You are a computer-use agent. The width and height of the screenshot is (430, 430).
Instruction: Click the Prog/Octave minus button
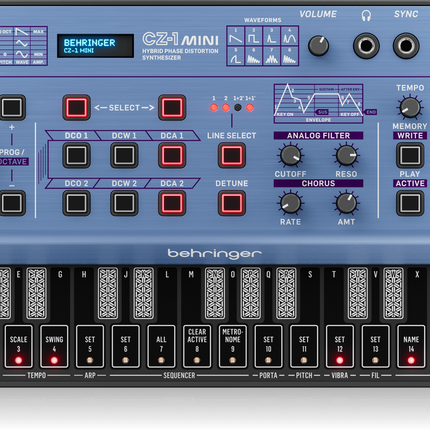[12, 203]
